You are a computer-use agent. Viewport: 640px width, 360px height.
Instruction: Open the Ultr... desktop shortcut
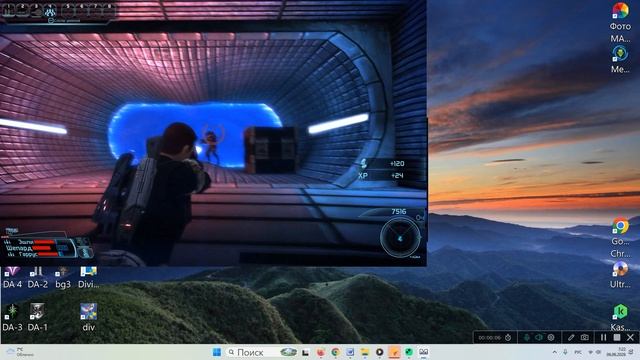pos(620,275)
